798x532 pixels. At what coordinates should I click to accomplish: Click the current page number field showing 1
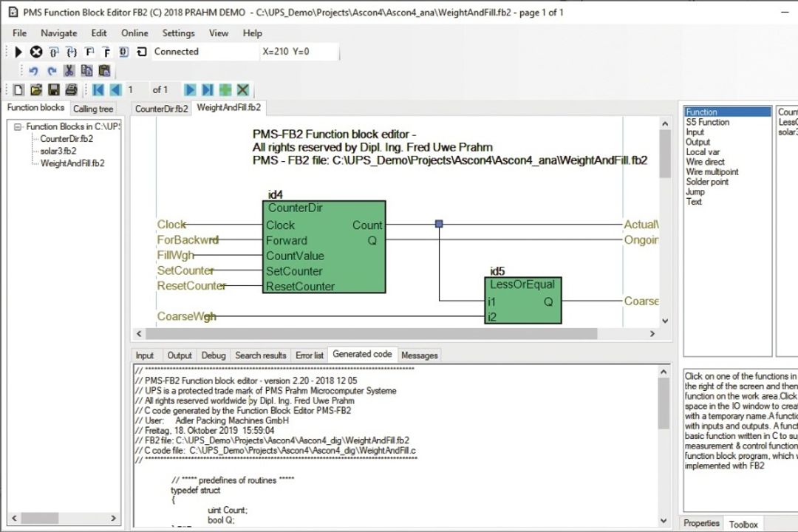coord(137,90)
